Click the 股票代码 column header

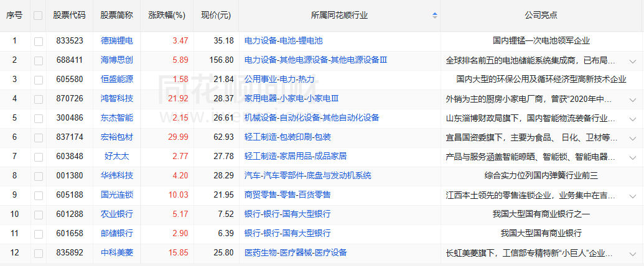tap(69, 15)
